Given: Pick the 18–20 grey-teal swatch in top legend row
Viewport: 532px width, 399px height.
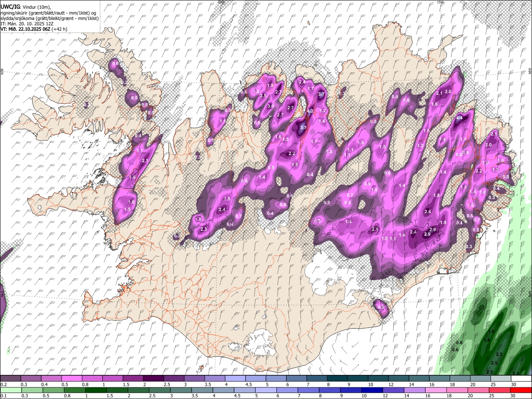Looking at the screenshot, I should 460,379.
